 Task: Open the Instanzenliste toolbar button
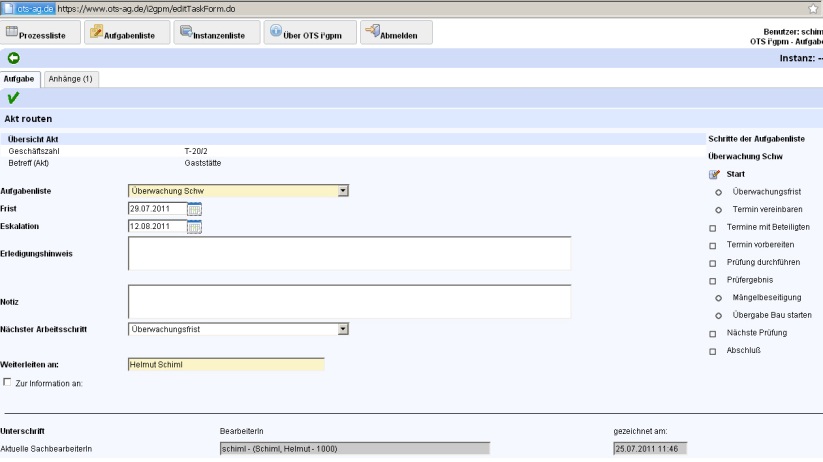tap(214, 33)
